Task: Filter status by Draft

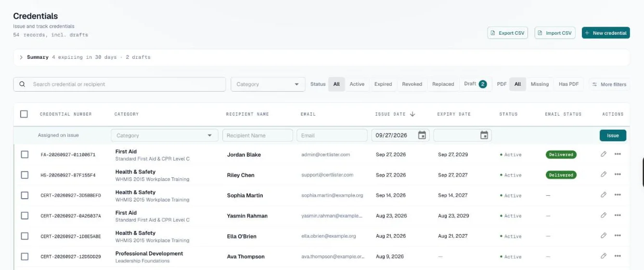Action: [475, 84]
